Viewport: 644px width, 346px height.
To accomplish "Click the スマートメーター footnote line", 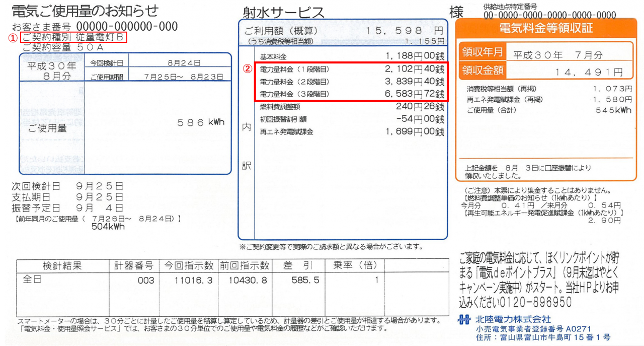I will pos(229,320).
